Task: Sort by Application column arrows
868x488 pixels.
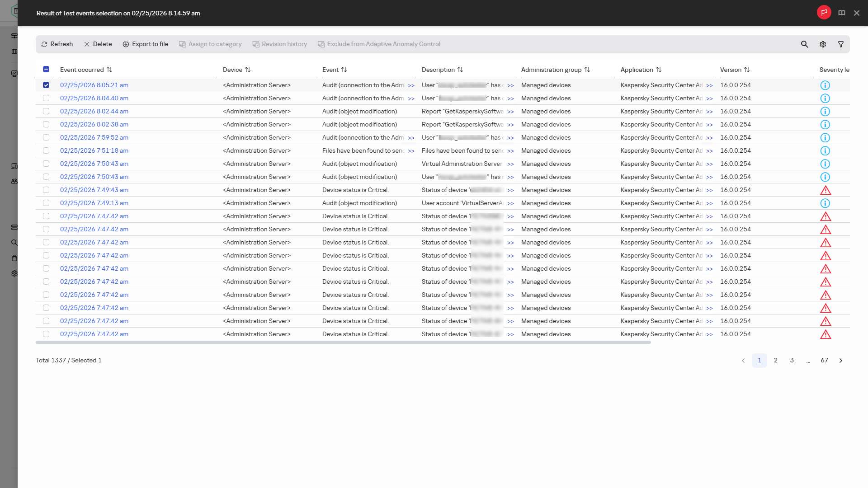Action: coord(659,70)
